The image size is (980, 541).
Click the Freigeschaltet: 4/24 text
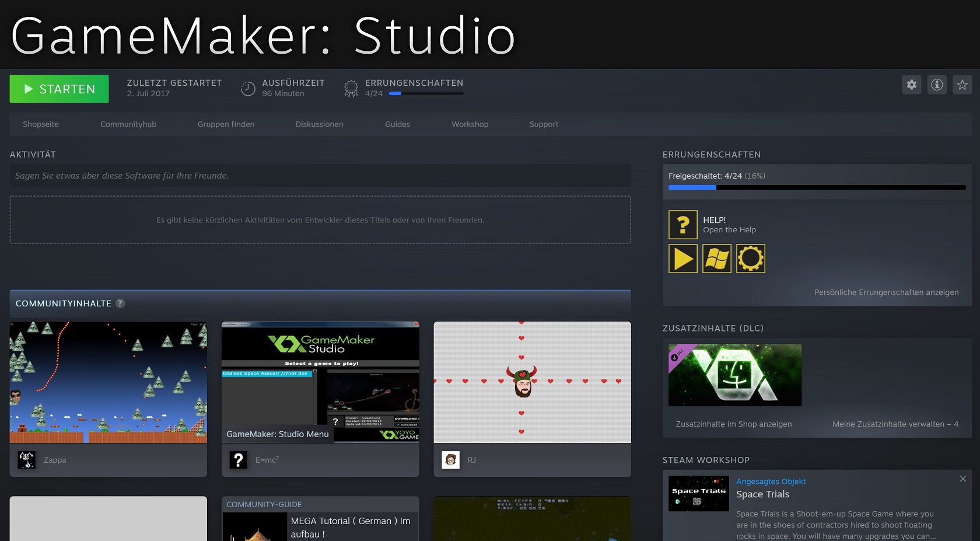(x=705, y=176)
